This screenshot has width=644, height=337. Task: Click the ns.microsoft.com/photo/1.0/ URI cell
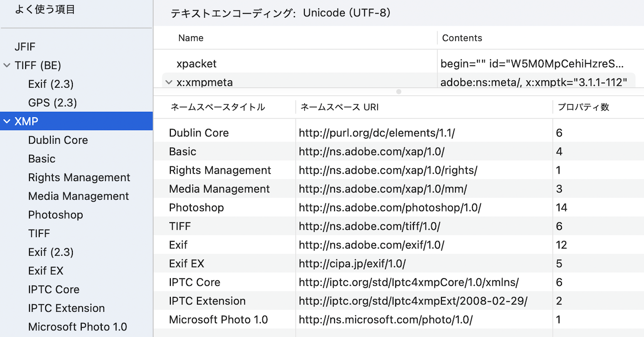385,320
